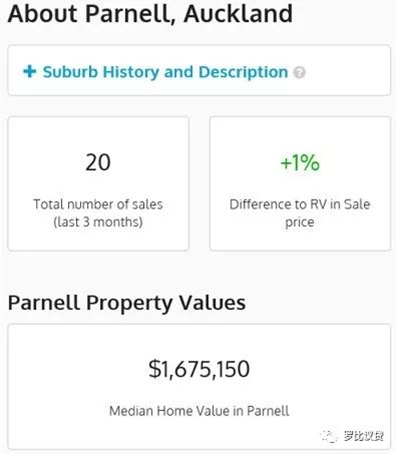This screenshot has height=454, width=396.
Task: Click the Chinese watermark text at bottom right
Action: click(x=364, y=435)
